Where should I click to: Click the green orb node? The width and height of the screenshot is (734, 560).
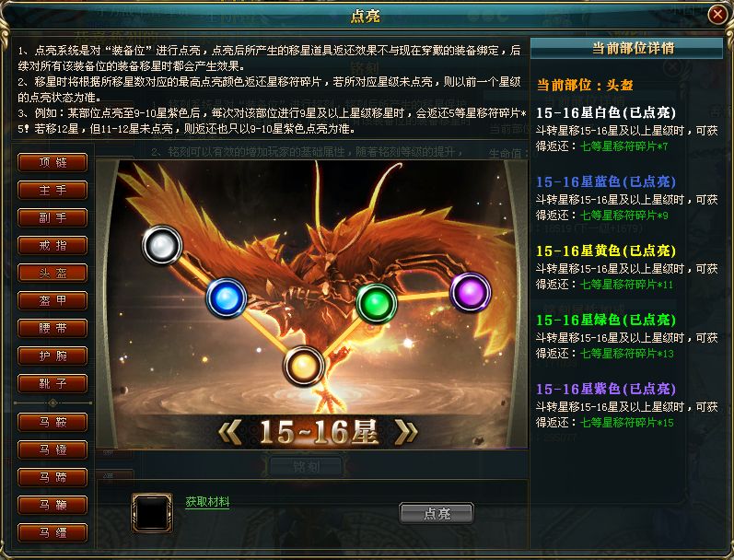pos(377,303)
